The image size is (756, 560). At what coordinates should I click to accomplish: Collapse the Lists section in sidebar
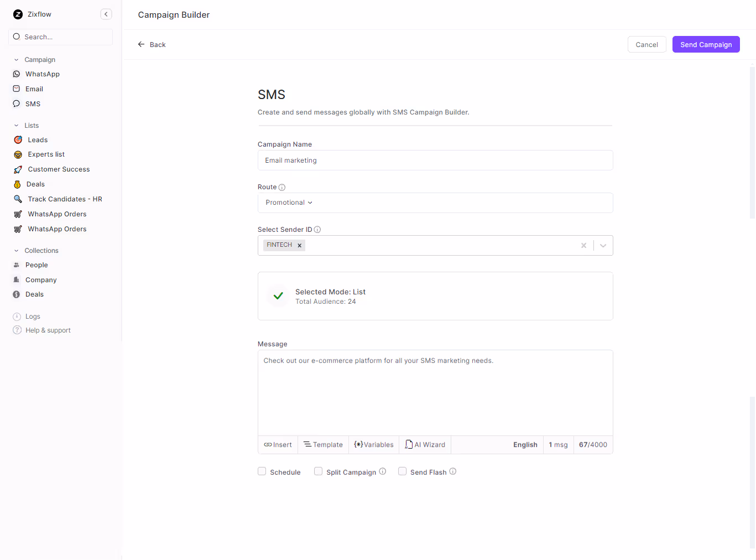(x=17, y=126)
